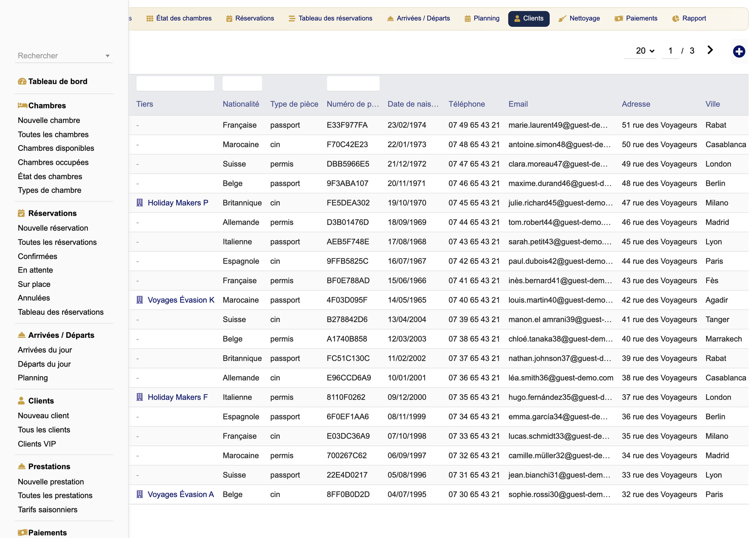Click the calendar-check icon of Réservations tab
Image resolution: width=756 pixels, height=538 pixels.
[229, 19]
